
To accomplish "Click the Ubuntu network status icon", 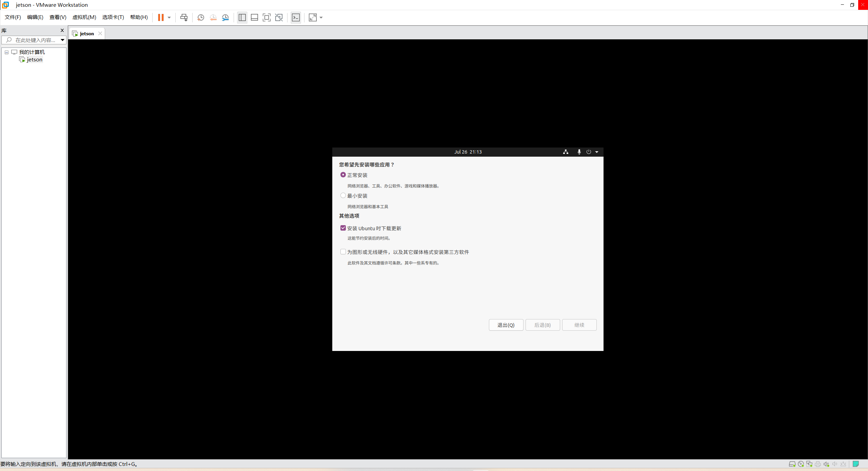I will 566,152.
